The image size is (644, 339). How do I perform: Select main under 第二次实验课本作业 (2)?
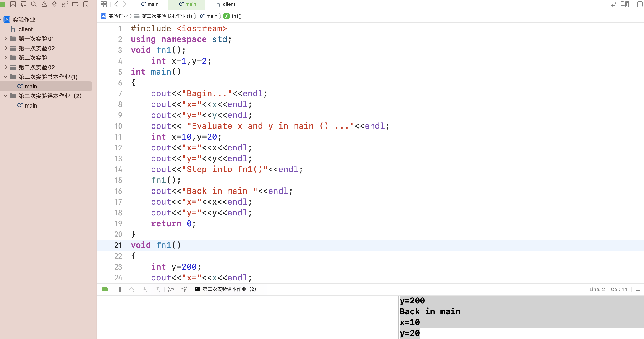(x=31, y=106)
